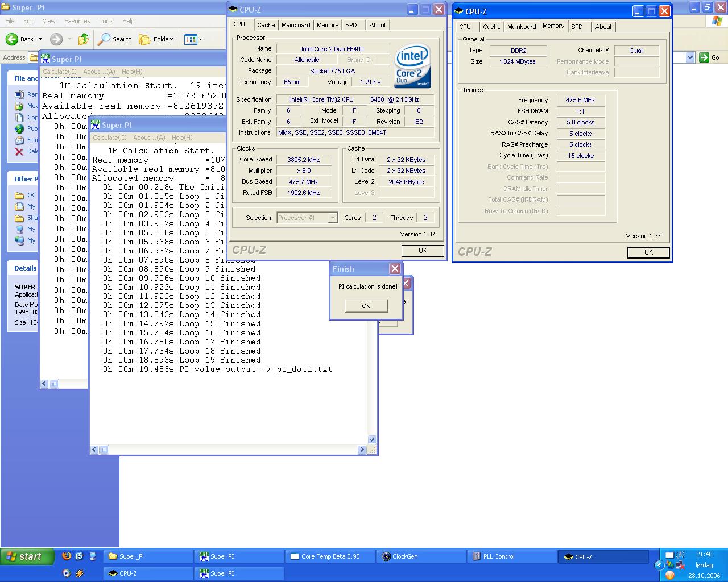
Task: Click the red Delete file icon
Action: tap(19, 151)
